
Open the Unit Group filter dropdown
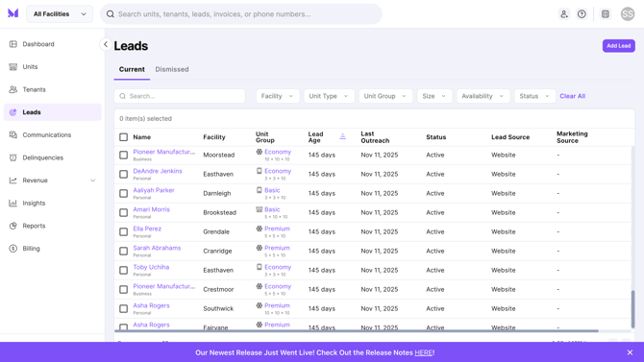(x=385, y=96)
